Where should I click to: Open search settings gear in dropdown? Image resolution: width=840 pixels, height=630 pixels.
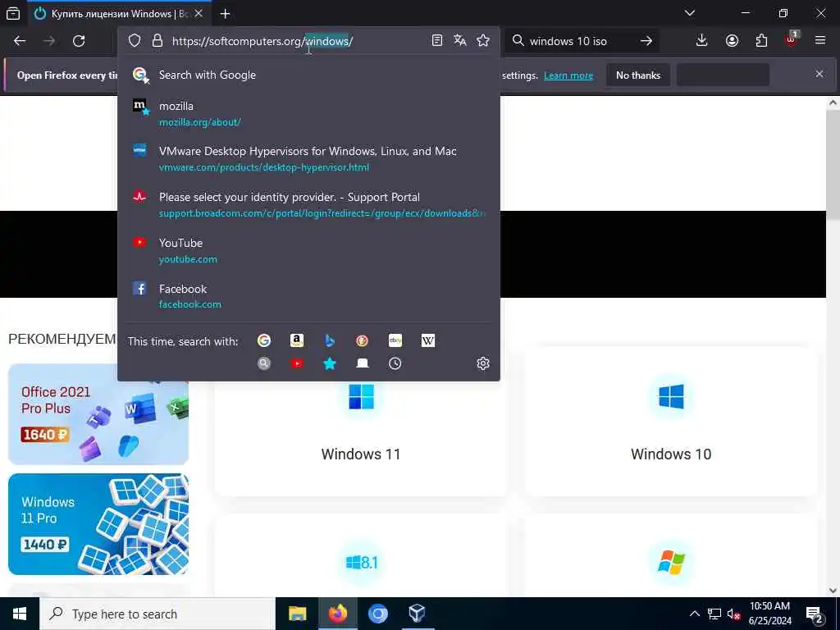482,363
